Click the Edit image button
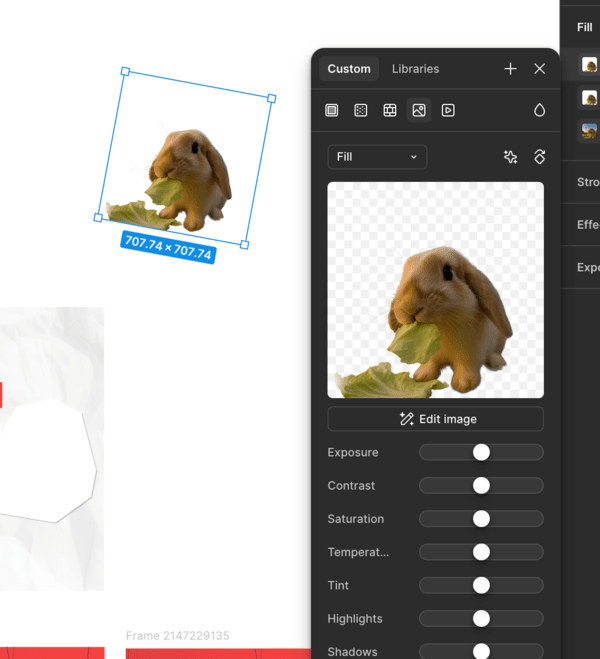The image size is (600, 659). tap(436, 419)
